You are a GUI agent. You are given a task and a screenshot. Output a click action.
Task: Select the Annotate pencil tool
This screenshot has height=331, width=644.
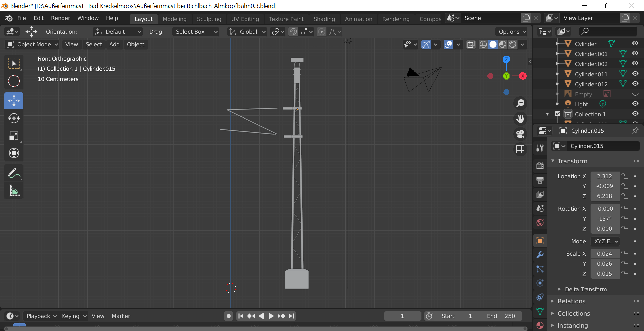pyautogui.click(x=14, y=174)
